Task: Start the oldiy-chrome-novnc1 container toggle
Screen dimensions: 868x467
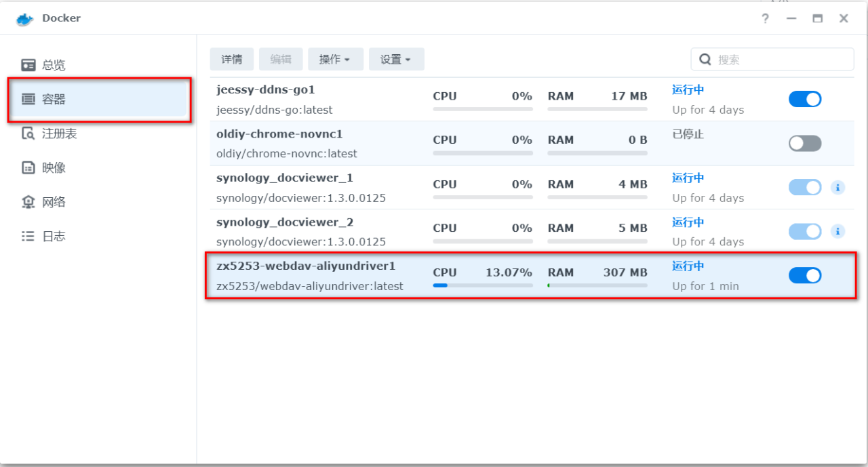Action: tap(805, 143)
